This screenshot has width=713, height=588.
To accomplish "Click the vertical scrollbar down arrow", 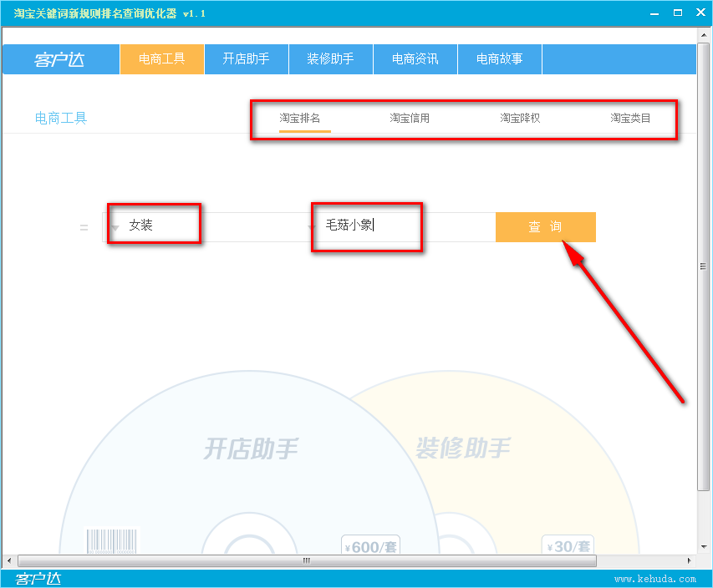I will pos(704,546).
